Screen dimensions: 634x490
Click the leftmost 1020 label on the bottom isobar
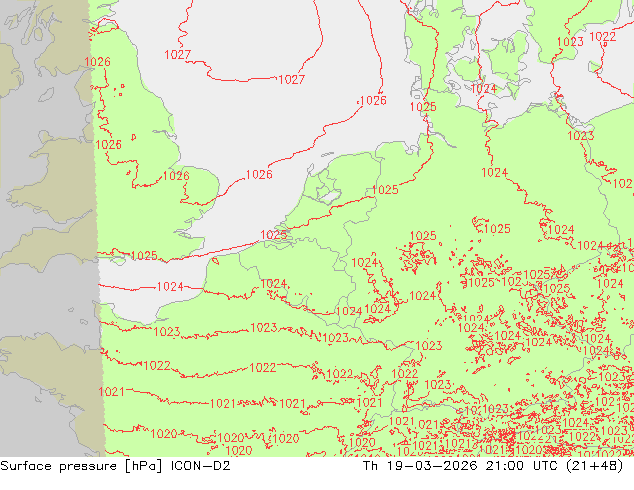pyautogui.click(x=164, y=434)
